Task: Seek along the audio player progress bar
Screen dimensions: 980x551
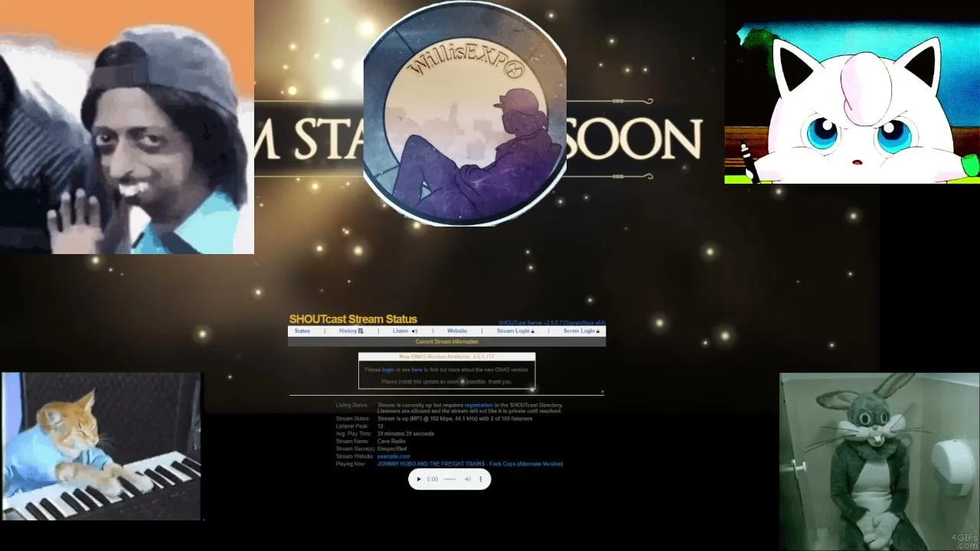Action: 449,479
